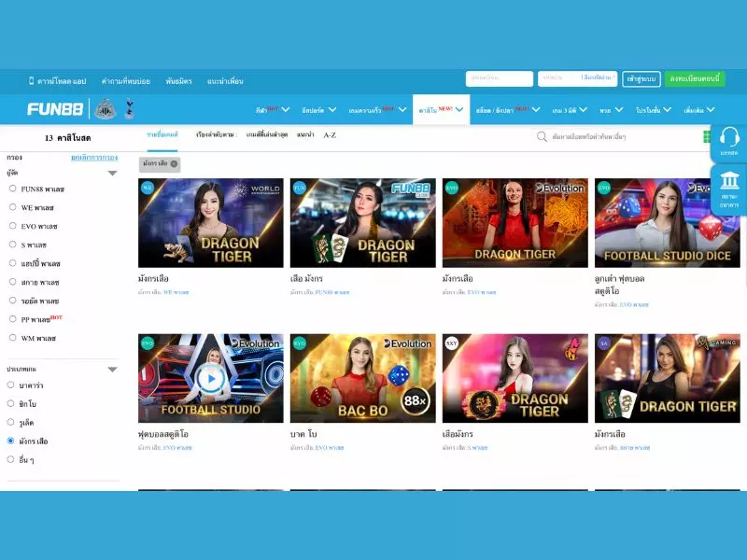
Task: Click EVO badge on Football Studio card
Action: pyautogui.click(x=148, y=343)
